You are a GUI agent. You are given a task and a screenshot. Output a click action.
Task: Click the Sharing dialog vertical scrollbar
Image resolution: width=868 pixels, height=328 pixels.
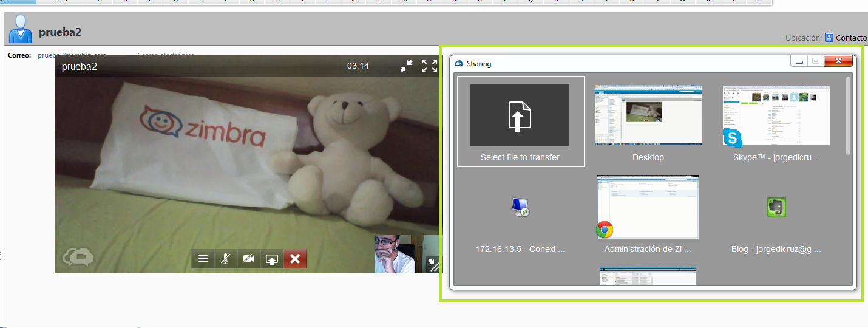pyautogui.click(x=849, y=115)
